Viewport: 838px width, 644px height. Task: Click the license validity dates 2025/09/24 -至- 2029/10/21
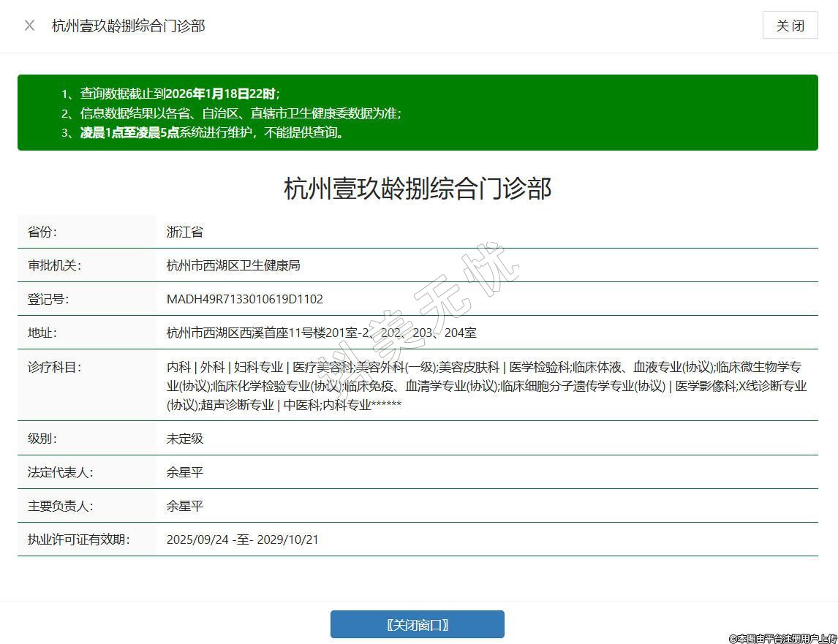pyautogui.click(x=242, y=539)
